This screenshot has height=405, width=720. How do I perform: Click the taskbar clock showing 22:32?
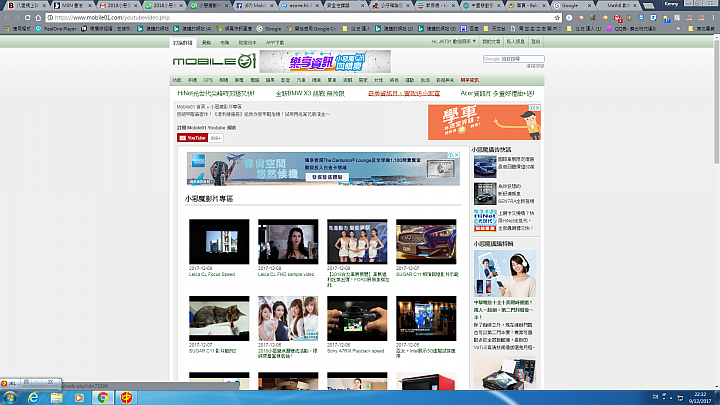point(700,398)
